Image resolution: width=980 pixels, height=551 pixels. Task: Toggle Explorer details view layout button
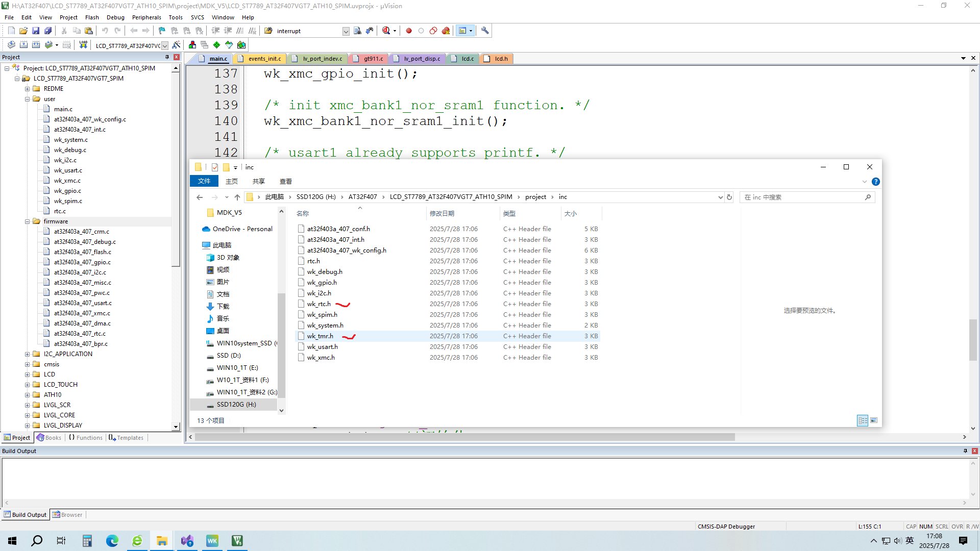tap(863, 420)
